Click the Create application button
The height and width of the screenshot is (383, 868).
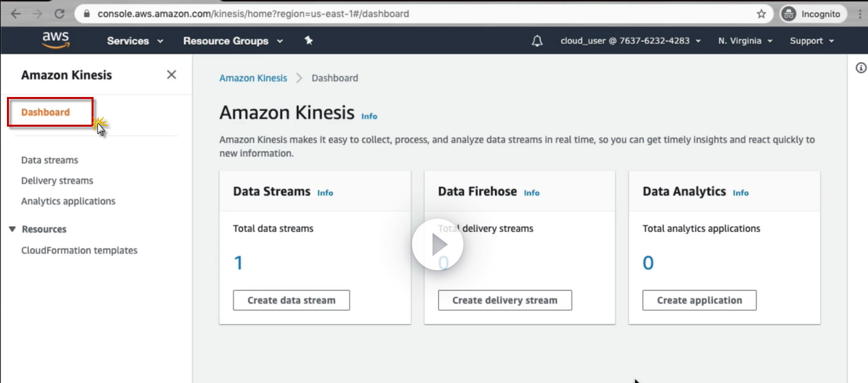[x=699, y=300]
